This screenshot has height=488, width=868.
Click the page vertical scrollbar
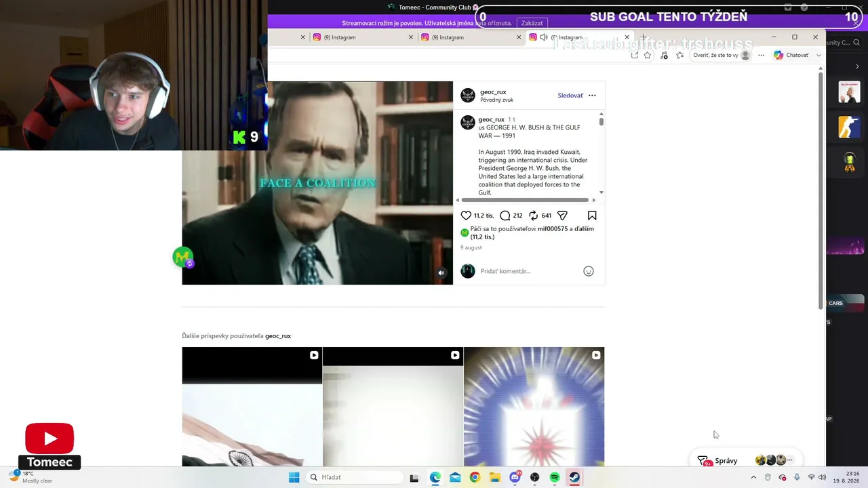(821, 190)
